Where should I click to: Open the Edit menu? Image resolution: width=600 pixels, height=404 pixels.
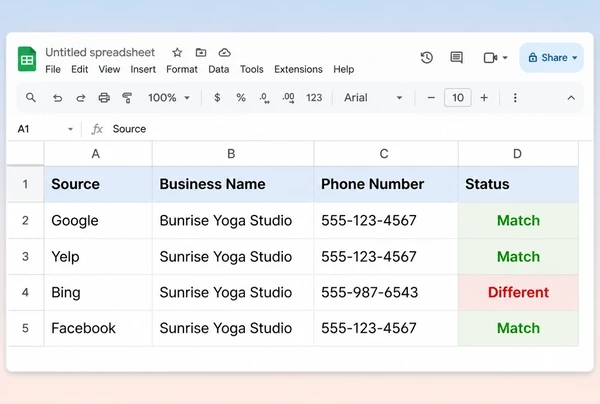pyautogui.click(x=80, y=69)
